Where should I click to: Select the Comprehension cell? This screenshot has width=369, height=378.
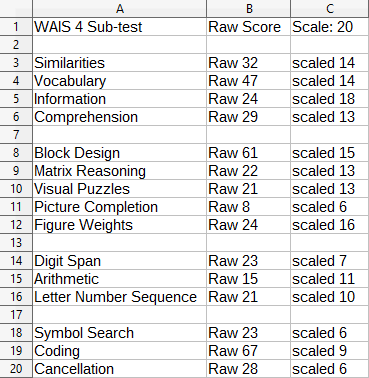tap(119, 117)
